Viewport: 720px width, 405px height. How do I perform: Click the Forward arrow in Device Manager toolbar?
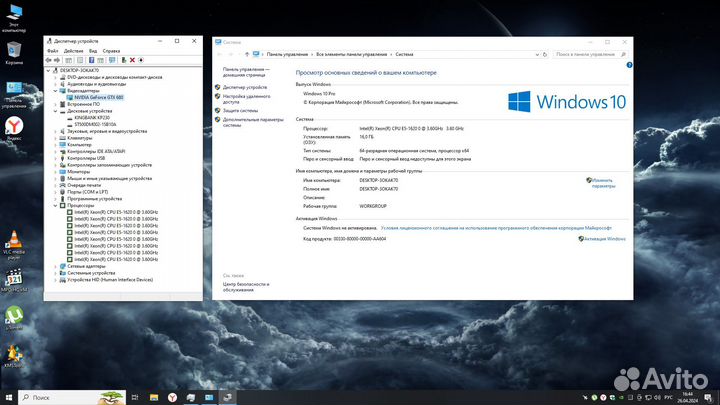tap(57, 60)
